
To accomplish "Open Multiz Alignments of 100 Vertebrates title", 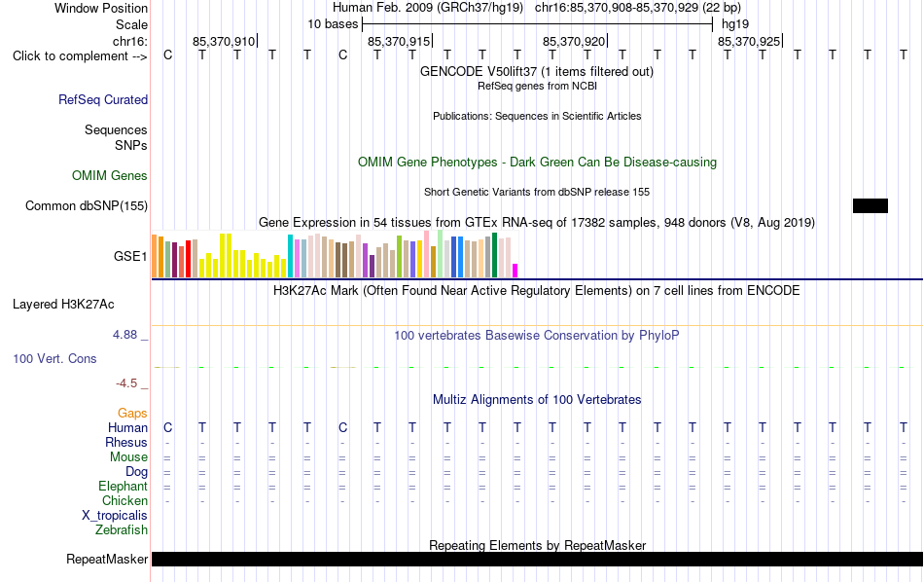I will point(537,400).
